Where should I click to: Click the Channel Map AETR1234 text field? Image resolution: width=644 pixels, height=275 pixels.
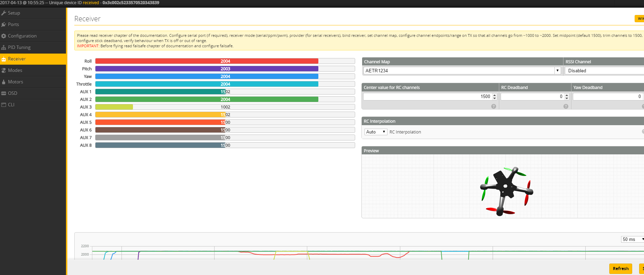(459, 71)
